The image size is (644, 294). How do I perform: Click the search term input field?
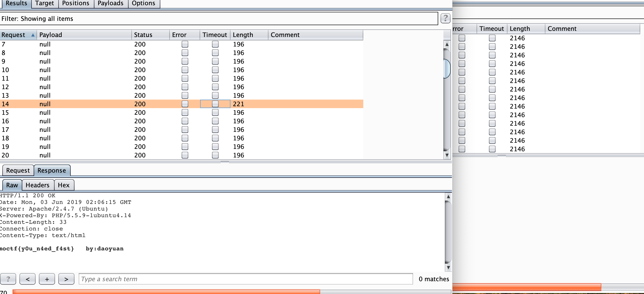point(245,279)
